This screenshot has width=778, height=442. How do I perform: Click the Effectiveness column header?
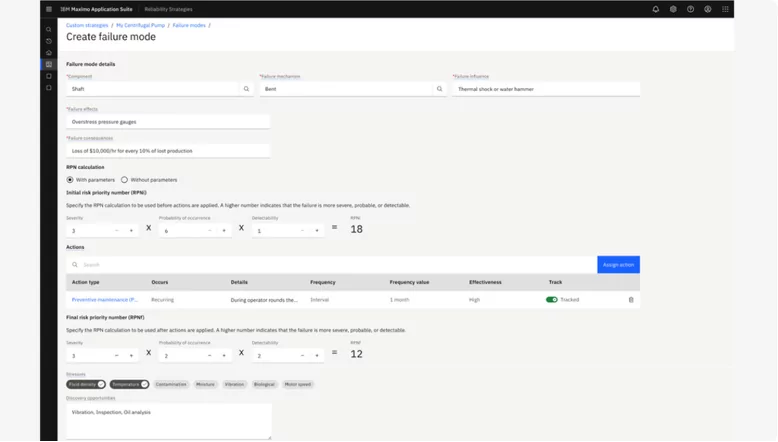[x=485, y=282]
